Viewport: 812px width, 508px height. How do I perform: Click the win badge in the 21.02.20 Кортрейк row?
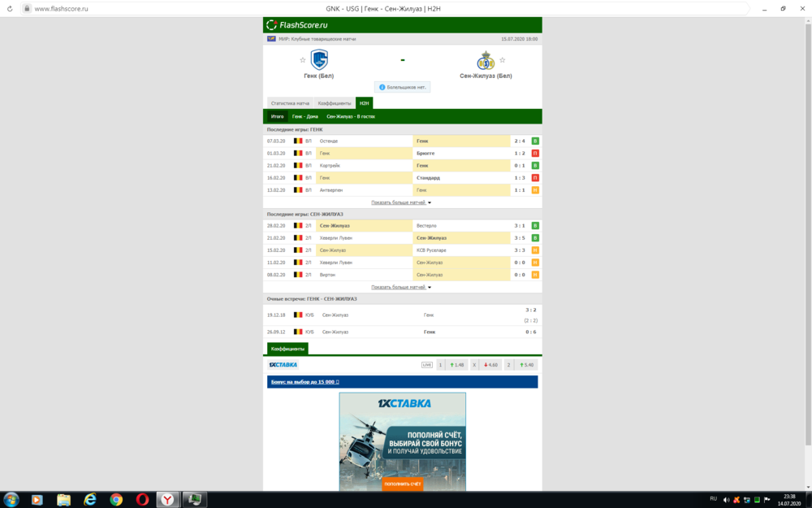click(x=535, y=165)
